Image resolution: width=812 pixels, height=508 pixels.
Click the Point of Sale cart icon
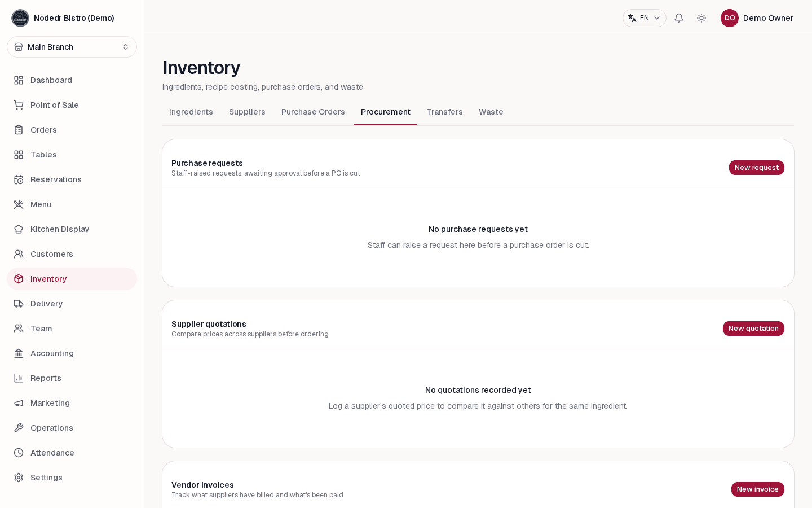[19, 105]
